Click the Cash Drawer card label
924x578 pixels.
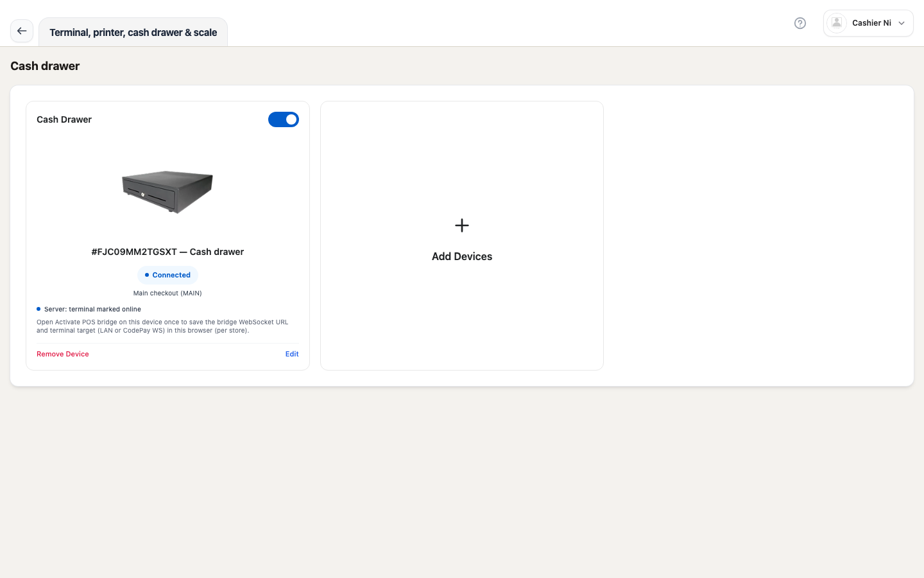coord(64,119)
